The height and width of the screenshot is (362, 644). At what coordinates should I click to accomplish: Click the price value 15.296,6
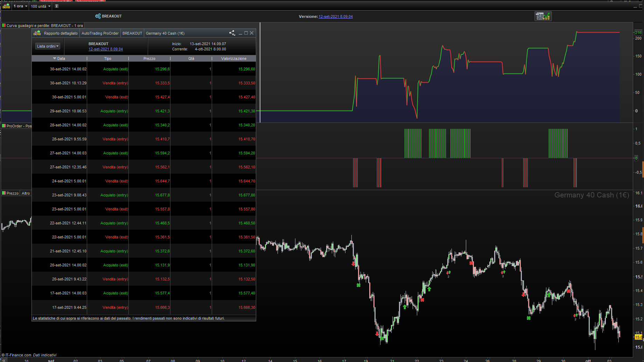(x=162, y=69)
